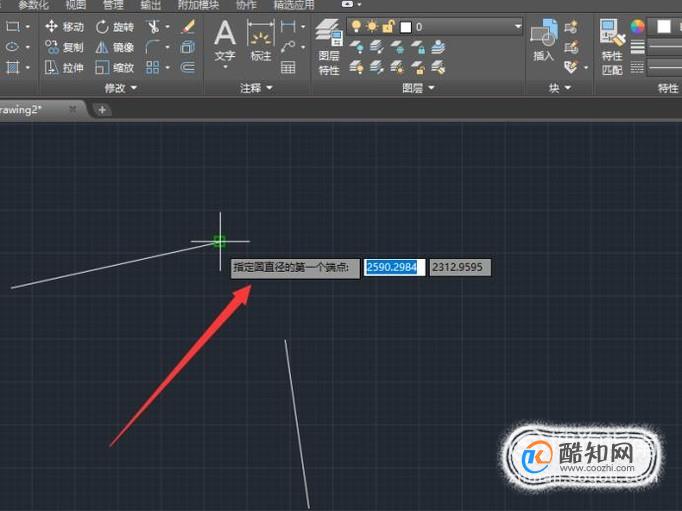Select the Move (移动) tool
Viewport: 682px width, 511px height.
(x=64, y=27)
